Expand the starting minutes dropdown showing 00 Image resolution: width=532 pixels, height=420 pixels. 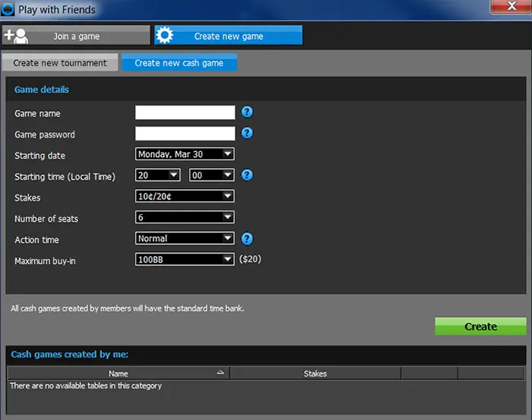pos(211,175)
